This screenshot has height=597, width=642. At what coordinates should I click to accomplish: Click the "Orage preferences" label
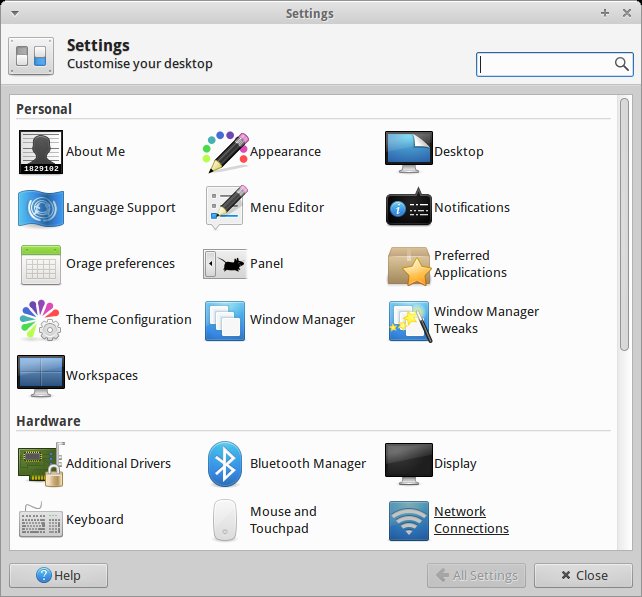pyautogui.click(x=120, y=264)
